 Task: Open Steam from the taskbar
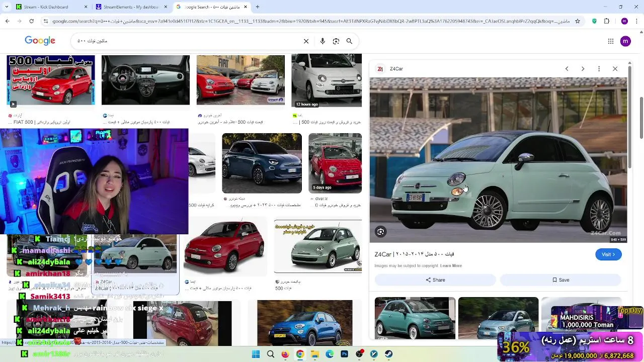tap(389, 354)
